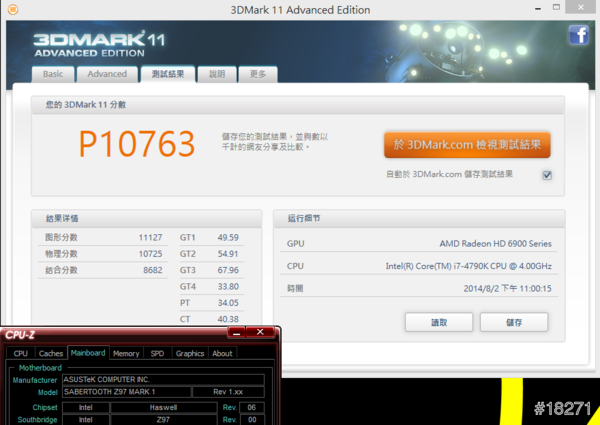Toggle automatic result saving on 3DMark.com checkbox
Viewport: 600px width, 425px height.
pos(547,175)
